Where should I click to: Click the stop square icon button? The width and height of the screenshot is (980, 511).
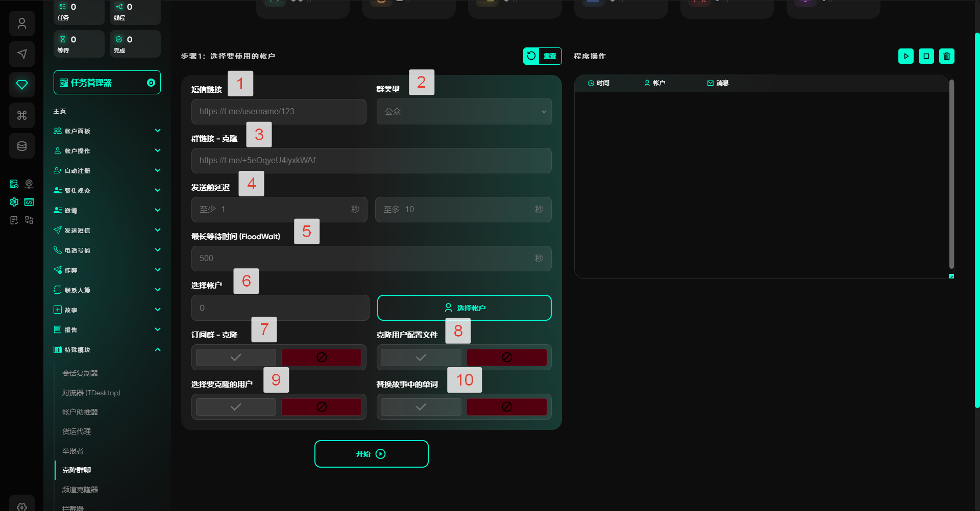click(x=926, y=56)
